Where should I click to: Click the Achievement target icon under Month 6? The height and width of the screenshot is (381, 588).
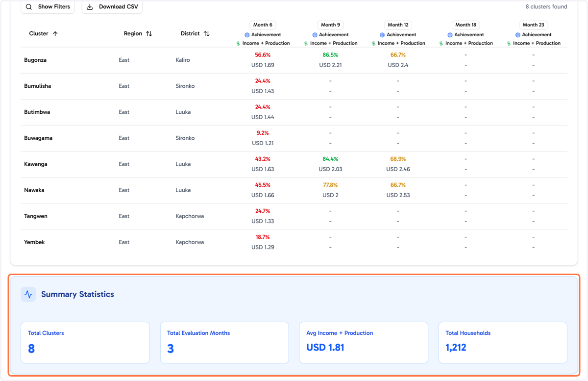pyautogui.click(x=247, y=35)
